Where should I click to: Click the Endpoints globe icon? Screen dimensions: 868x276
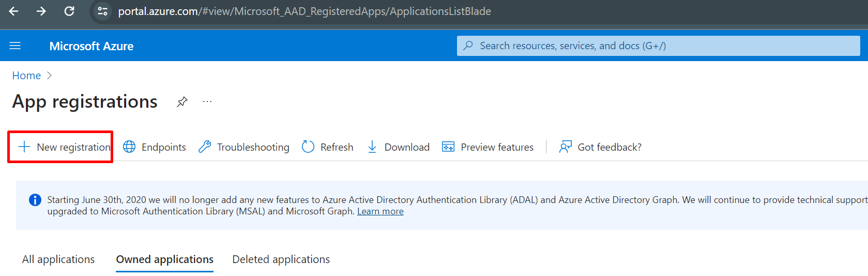tap(129, 147)
